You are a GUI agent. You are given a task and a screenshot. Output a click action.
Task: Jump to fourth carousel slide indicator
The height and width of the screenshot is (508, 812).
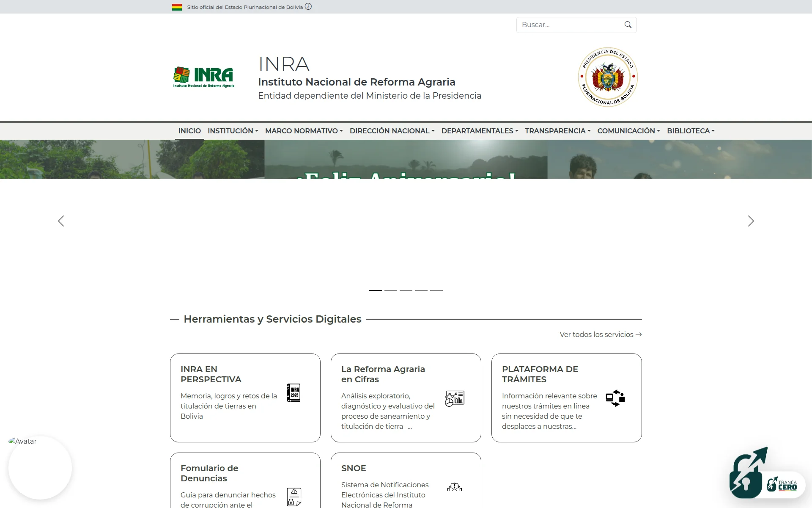pos(421,290)
